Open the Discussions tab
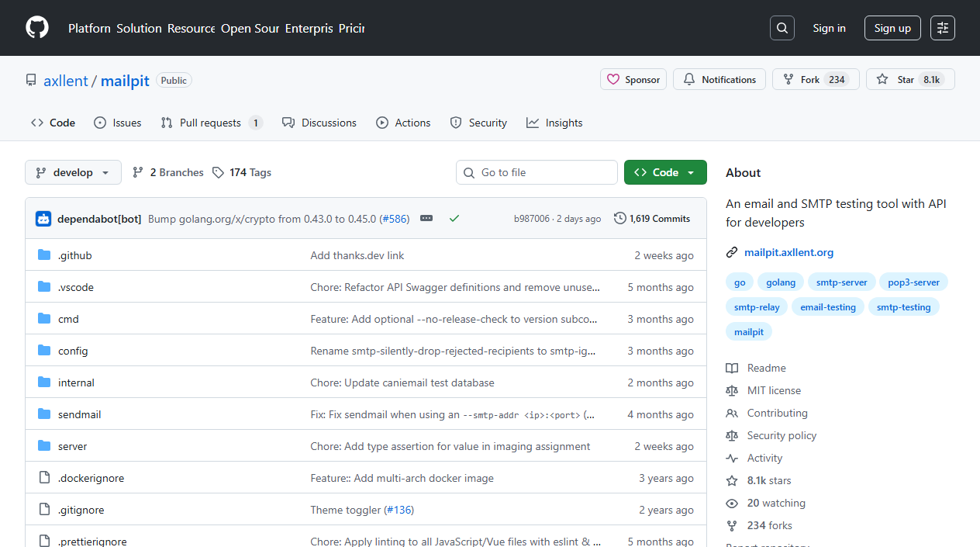Viewport: 980px width, 547px height. pyautogui.click(x=319, y=123)
